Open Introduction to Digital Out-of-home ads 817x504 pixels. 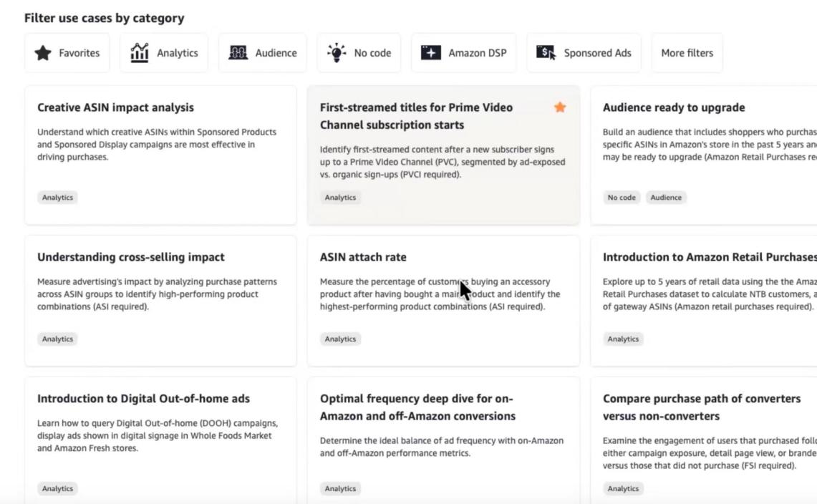click(143, 399)
